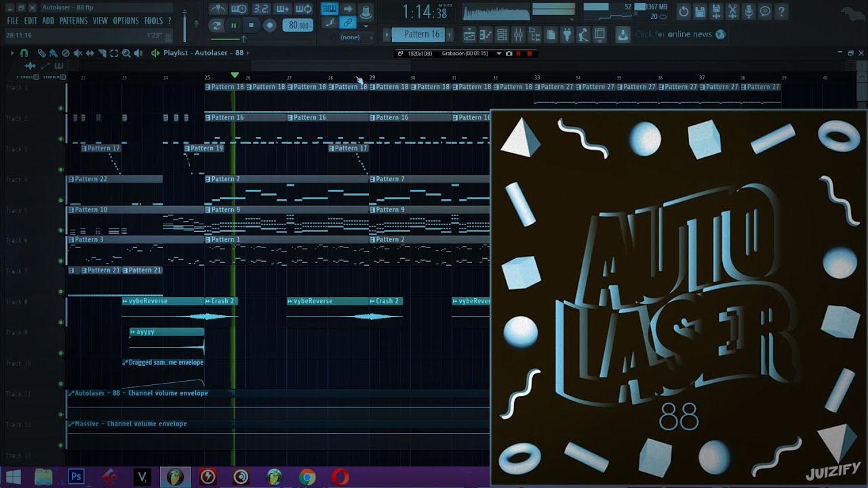The image size is (868, 488).
Task: Open the video/touch controller panel icon
Action: (x=599, y=34)
